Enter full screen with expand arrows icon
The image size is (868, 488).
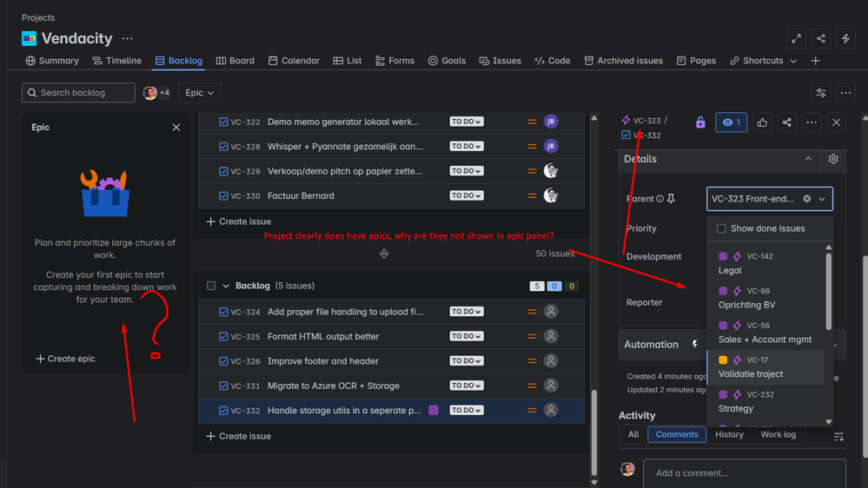tap(796, 39)
